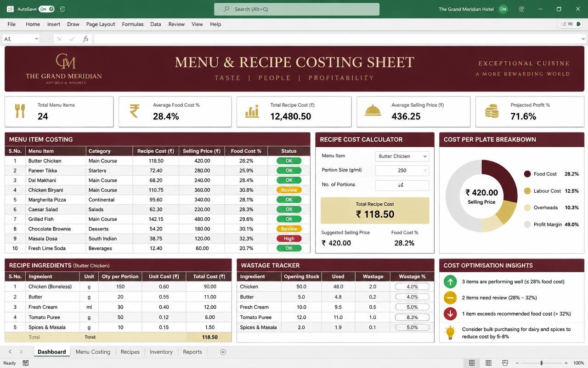Switch to the Inventory sheet tab
This screenshot has height=368, width=588.
tap(161, 352)
